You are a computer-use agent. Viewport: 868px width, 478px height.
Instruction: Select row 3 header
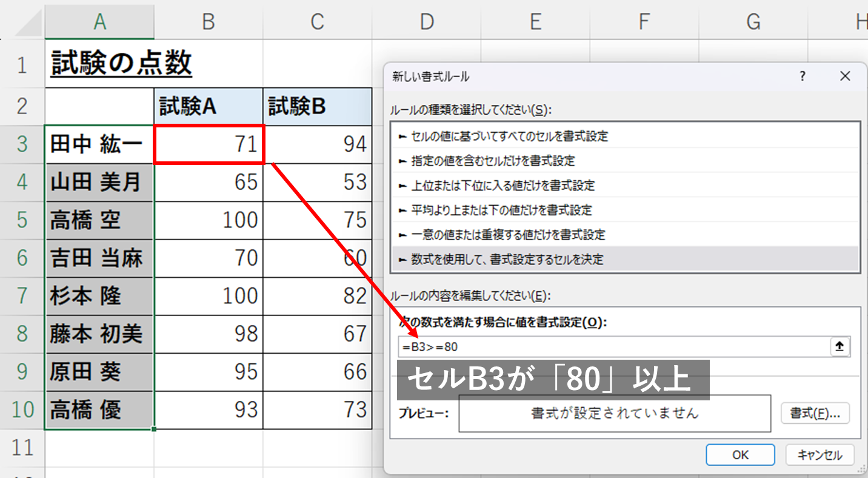coord(22,144)
